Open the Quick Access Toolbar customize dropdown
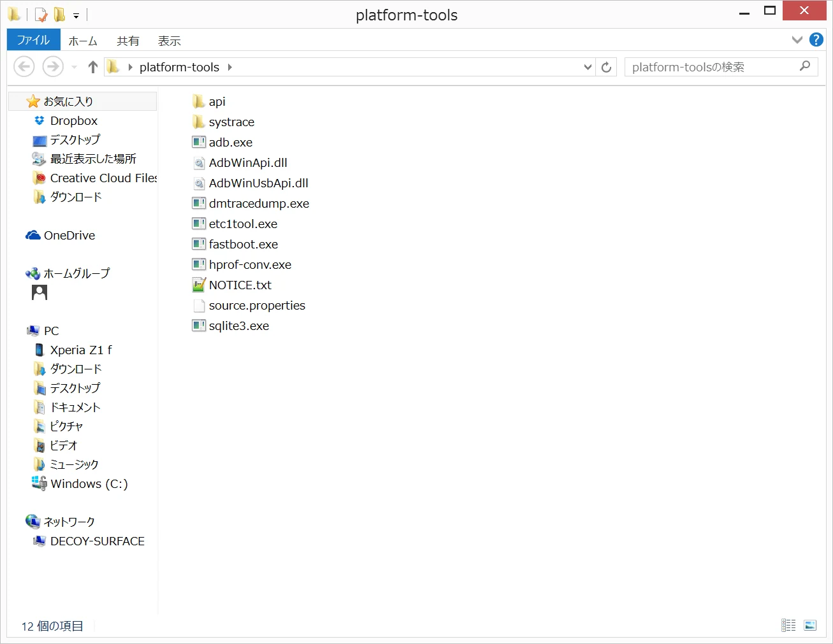Screen dimensions: 833x644 click(76, 15)
